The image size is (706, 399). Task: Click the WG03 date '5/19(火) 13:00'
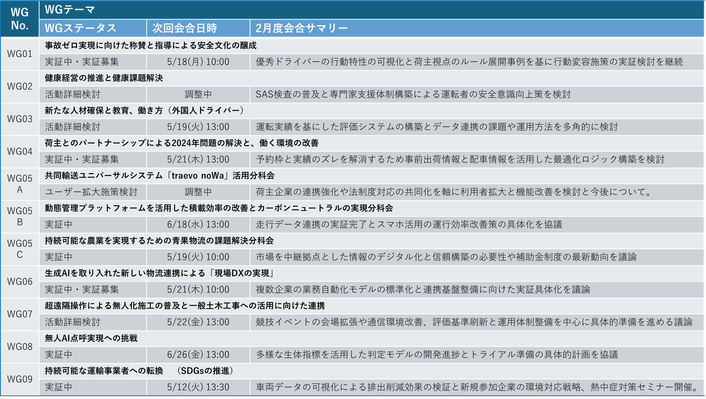point(198,127)
